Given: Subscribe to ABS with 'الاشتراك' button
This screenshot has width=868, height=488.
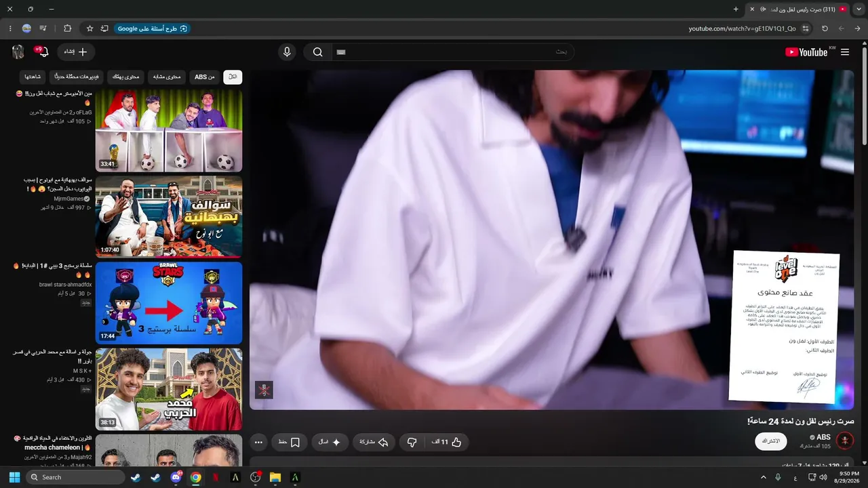Looking at the screenshot, I should pyautogui.click(x=771, y=441).
